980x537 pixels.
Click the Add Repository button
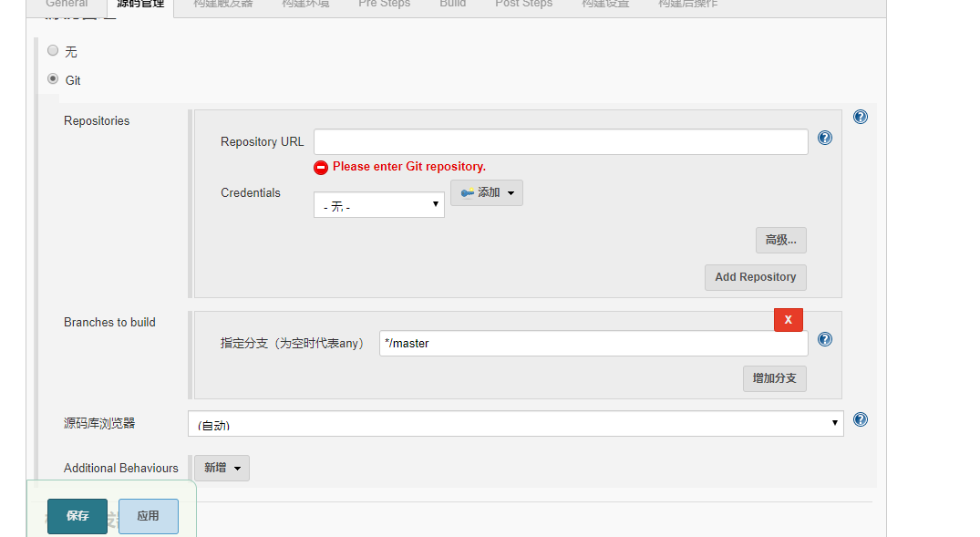pos(755,277)
